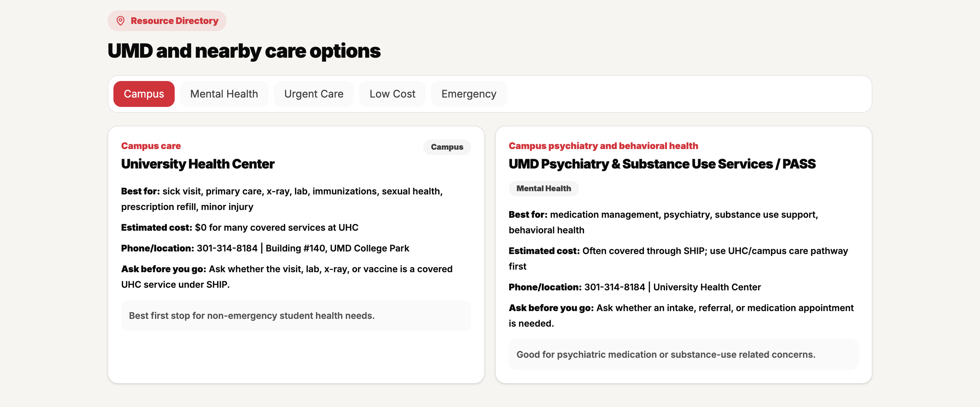The image size is (980, 407).
Task: Select the Campus filter tab
Action: pyautogui.click(x=144, y=94)
